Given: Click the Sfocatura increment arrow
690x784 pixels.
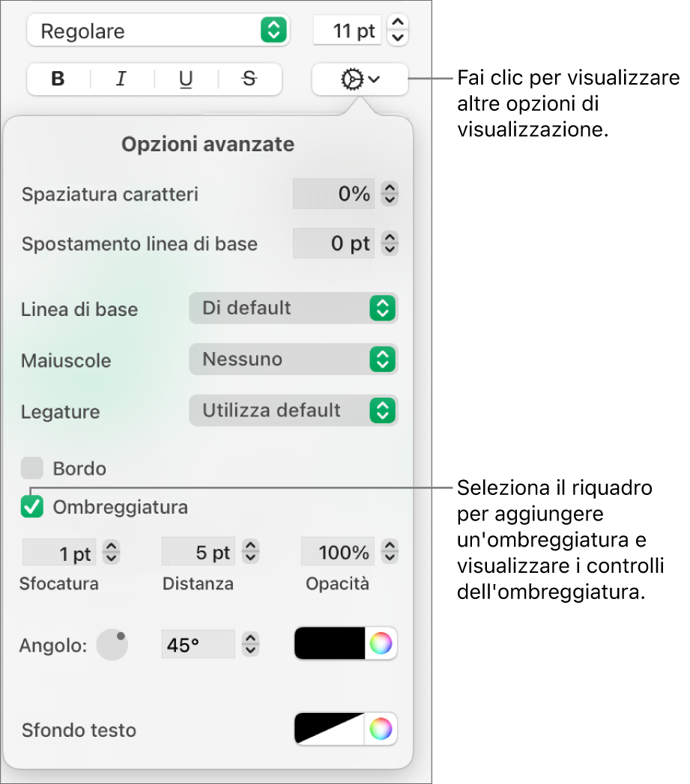Looking at the screenshot, I should [110, 547].
